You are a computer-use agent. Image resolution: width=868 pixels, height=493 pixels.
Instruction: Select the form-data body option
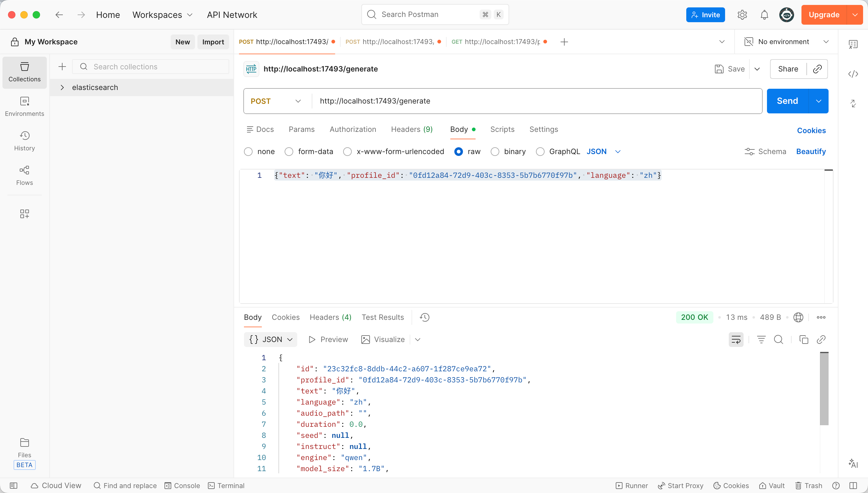click(289, 152)
